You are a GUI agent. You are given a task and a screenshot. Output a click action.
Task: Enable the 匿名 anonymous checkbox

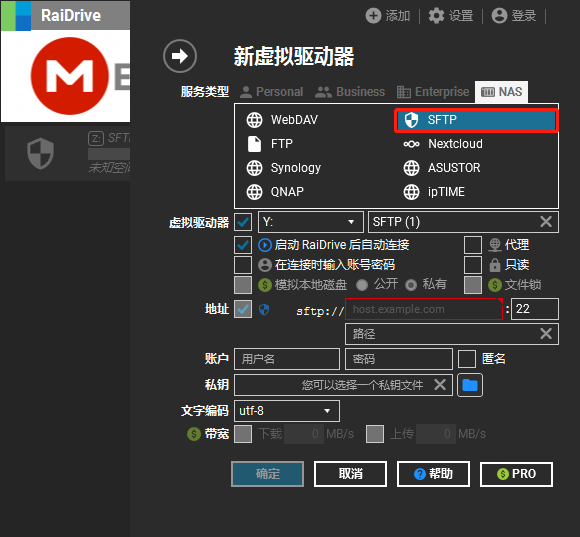point(467,359)
